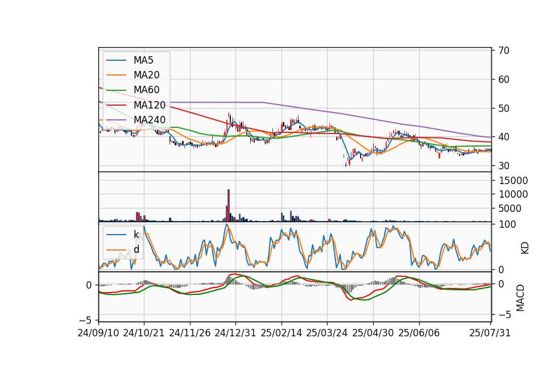Click the KD axis value 100
The height and width of the screenshot is (392, 546).
pyautogui.click(x=507, y=224)
